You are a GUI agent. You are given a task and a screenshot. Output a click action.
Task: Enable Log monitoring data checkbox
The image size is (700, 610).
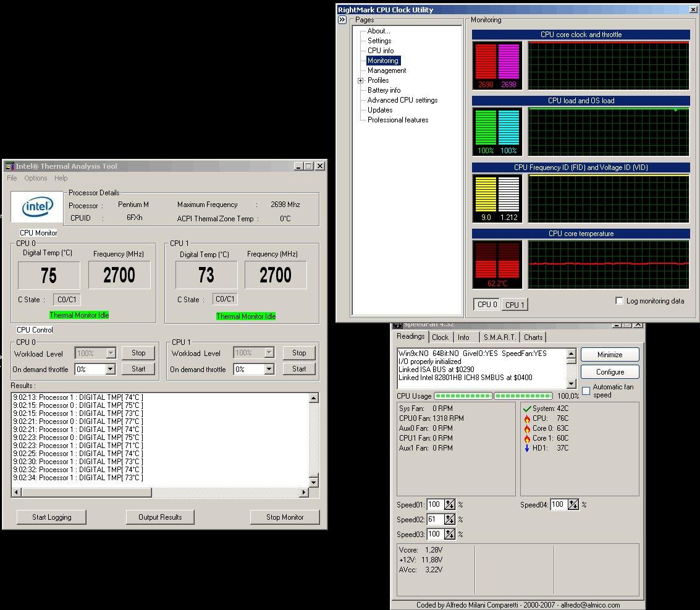pos(619,300)
